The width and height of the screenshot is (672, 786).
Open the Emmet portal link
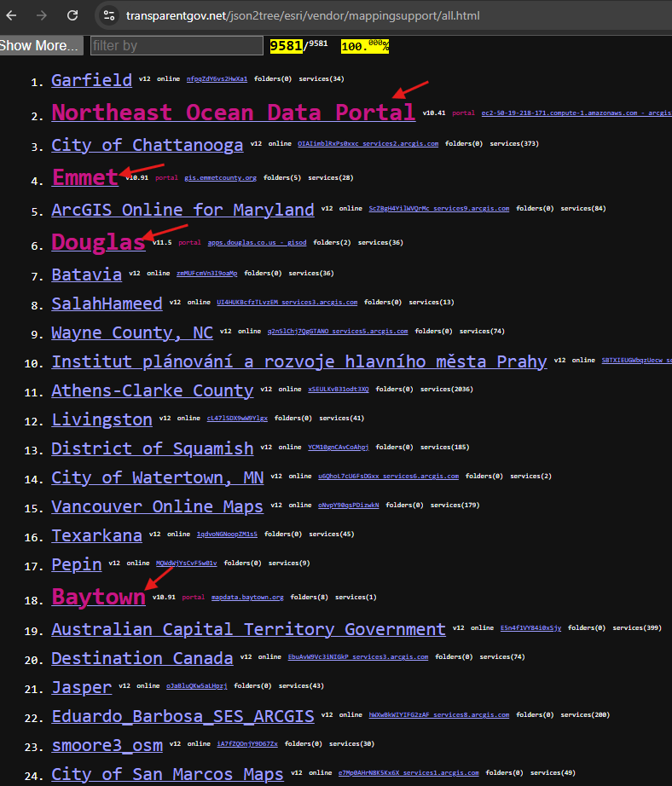coord(85,177)
